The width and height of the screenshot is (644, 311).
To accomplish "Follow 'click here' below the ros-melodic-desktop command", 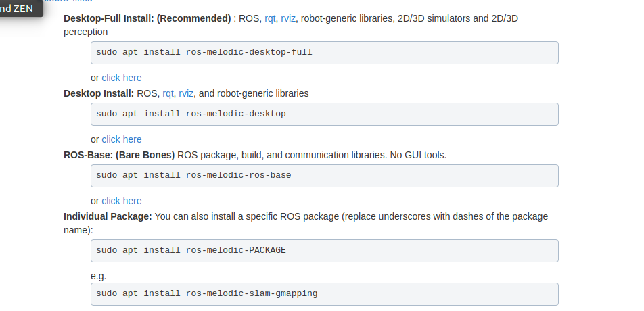I will 122,139.
